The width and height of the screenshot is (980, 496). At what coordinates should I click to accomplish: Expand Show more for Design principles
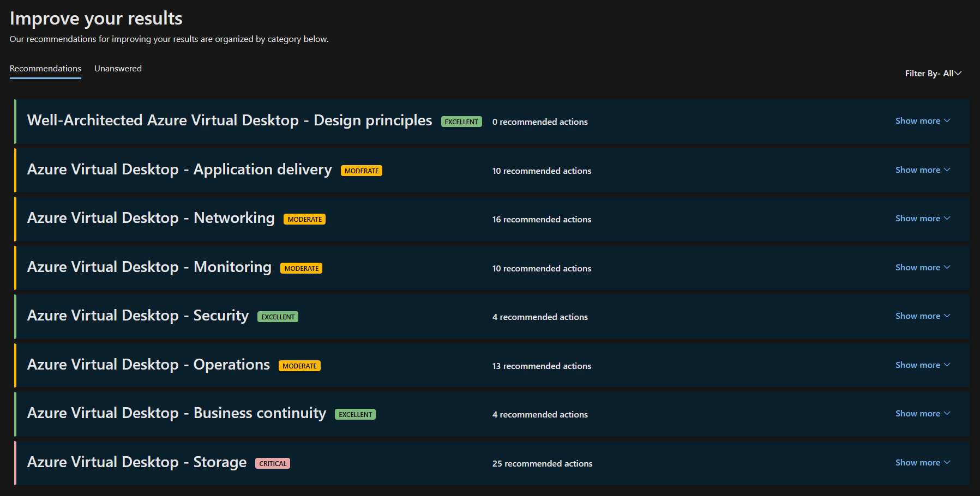tap(922, 121)
